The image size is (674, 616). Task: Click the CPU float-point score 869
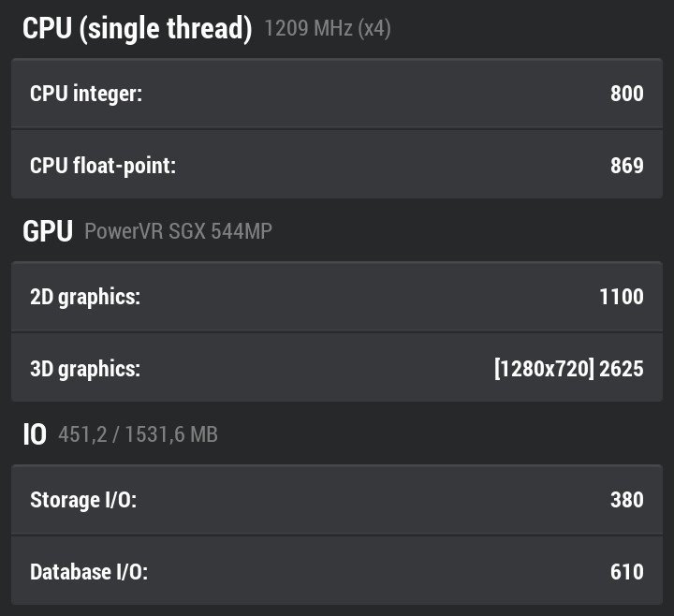[626, 166]
